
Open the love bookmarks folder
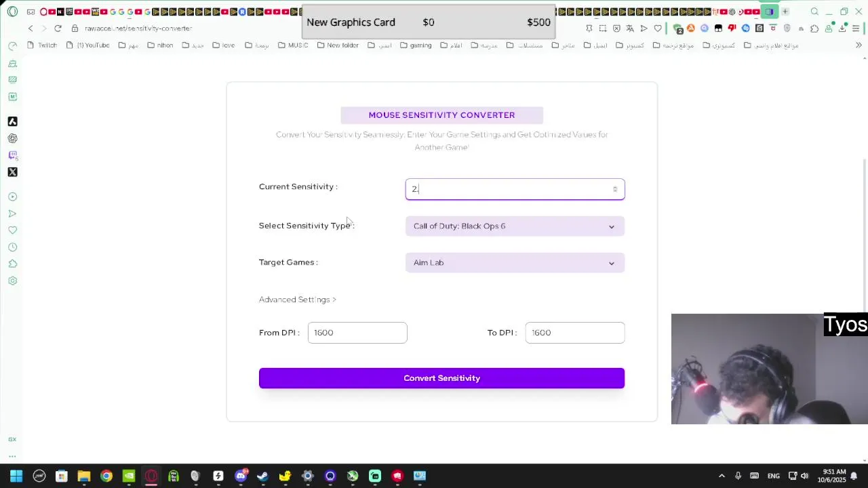point(223,45)
